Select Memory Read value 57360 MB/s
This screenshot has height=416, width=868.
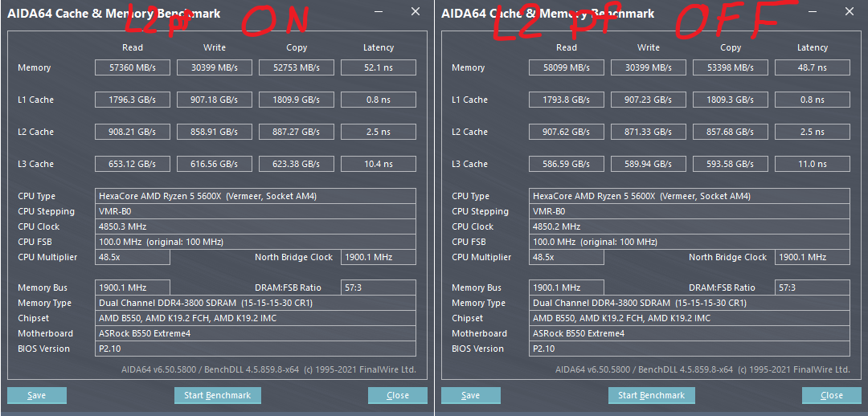[133, 67]
